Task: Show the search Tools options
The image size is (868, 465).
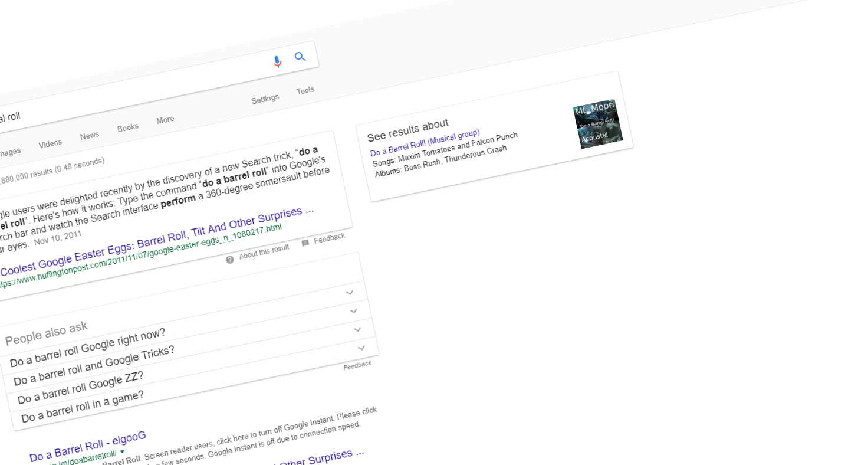Action: pos(305,91)
